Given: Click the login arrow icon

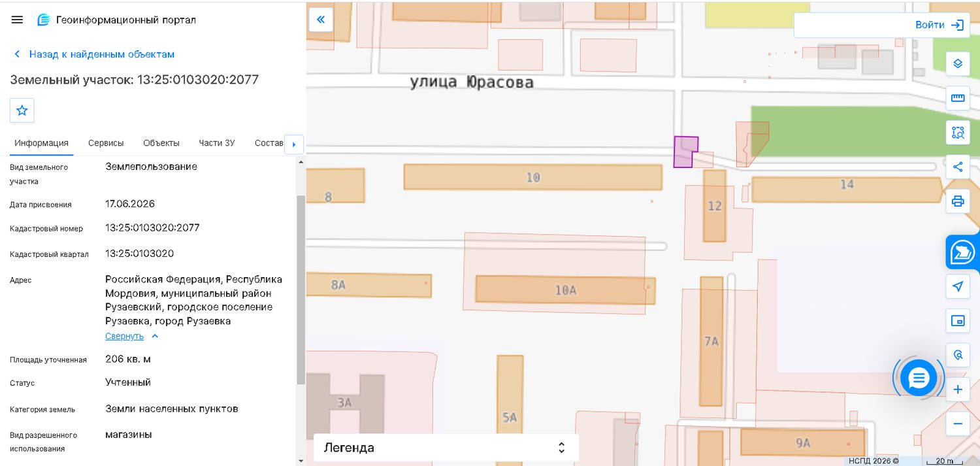Looking at the screenshot, I should point(958,25).
